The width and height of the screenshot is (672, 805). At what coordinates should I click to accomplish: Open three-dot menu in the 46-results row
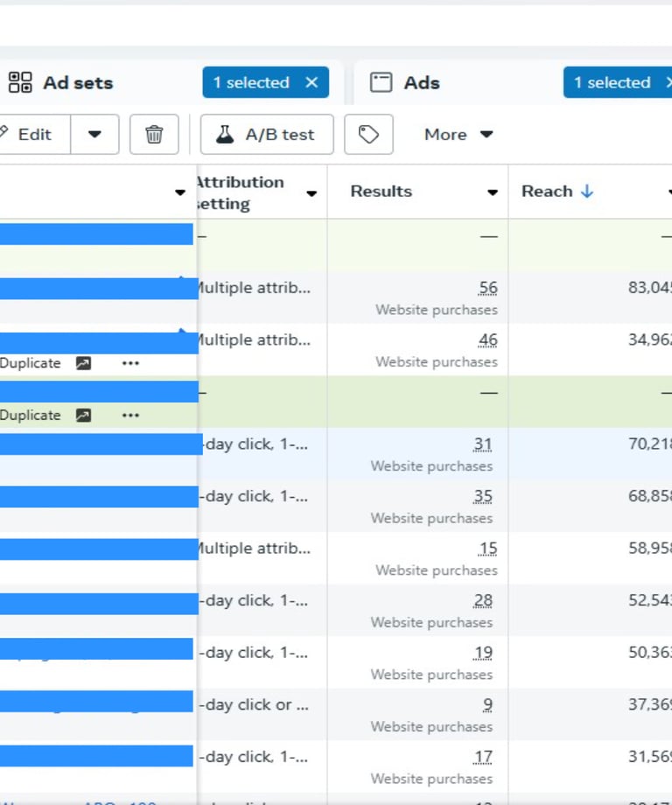pyautogui.click(x=130, y=363)
